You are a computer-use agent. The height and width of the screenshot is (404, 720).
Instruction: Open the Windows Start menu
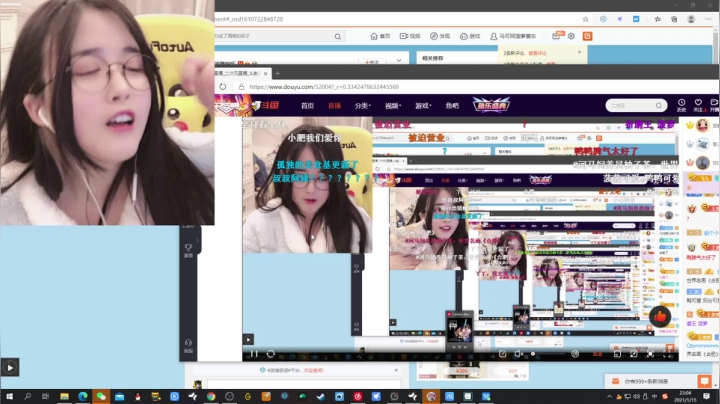coord(9,396)
